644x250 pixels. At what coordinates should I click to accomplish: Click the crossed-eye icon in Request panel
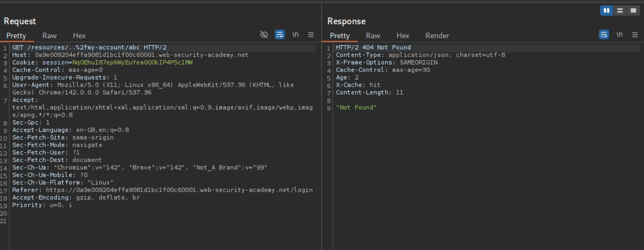264,35
